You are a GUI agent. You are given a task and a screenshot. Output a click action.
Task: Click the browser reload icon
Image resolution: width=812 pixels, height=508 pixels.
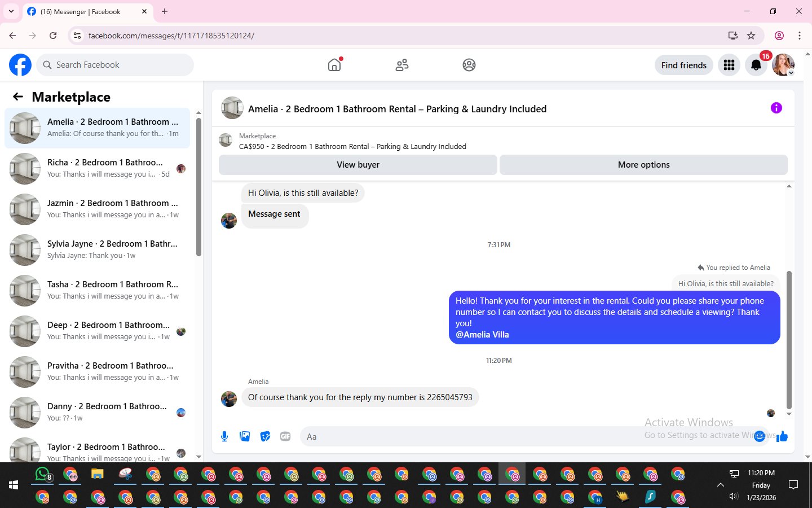click(53, 36)
